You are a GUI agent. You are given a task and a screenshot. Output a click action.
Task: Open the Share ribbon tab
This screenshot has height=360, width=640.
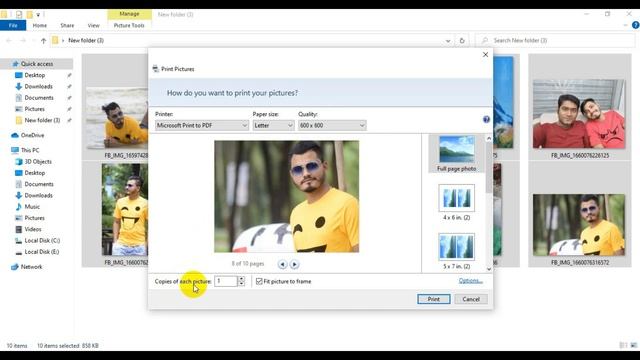click(x=67, y=25)
